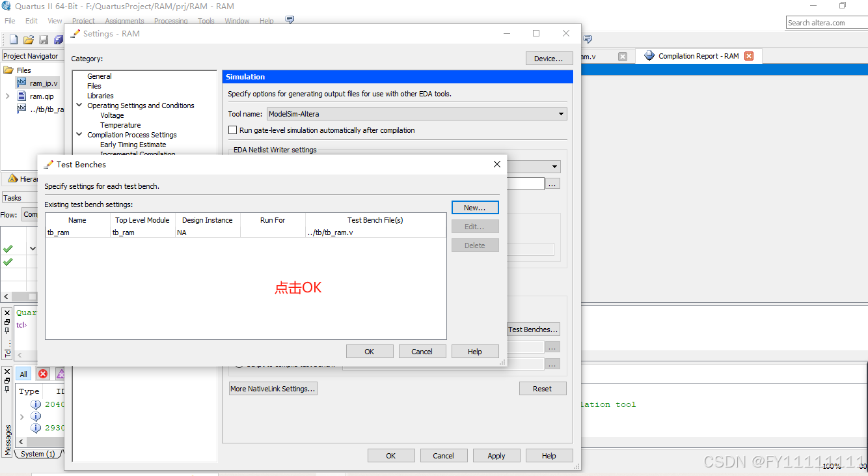
Task: Click the Search altera.com input field
Action: pos(826,23)
